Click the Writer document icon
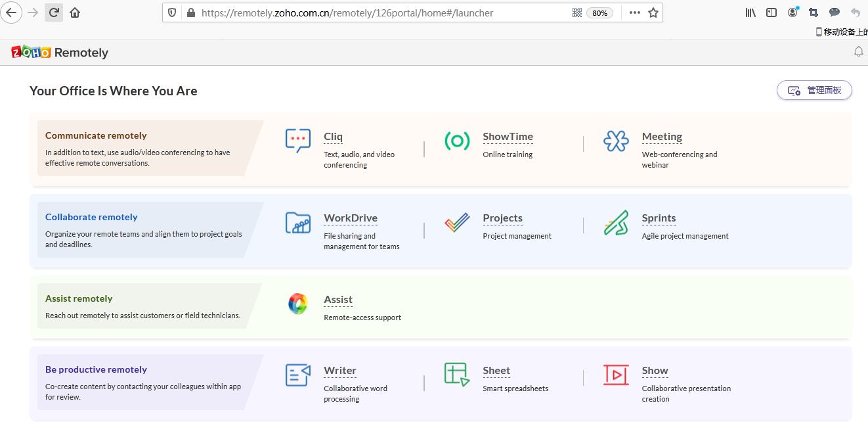The height and width of the screenshot is (422, 868). 298,375
